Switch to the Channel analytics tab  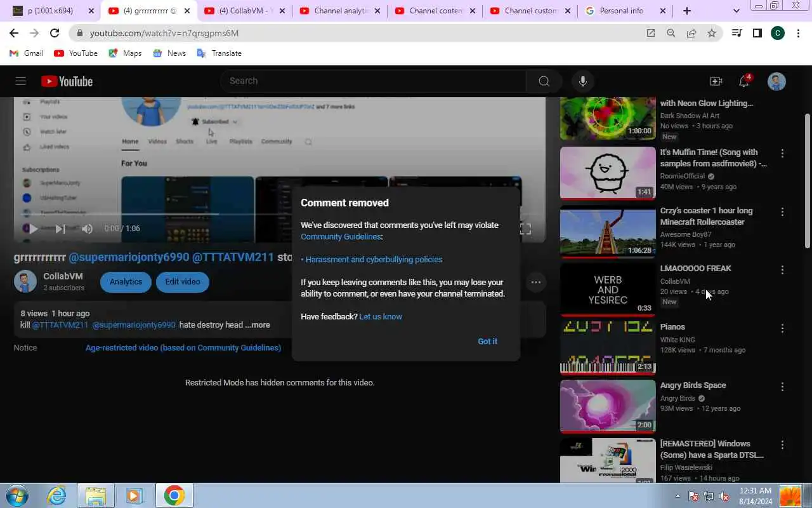click(339, 11)
